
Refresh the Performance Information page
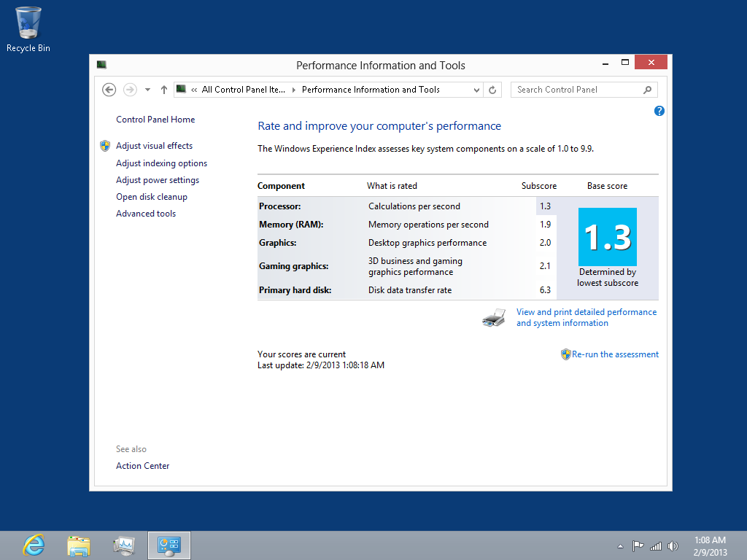click(x=492, y=90)
